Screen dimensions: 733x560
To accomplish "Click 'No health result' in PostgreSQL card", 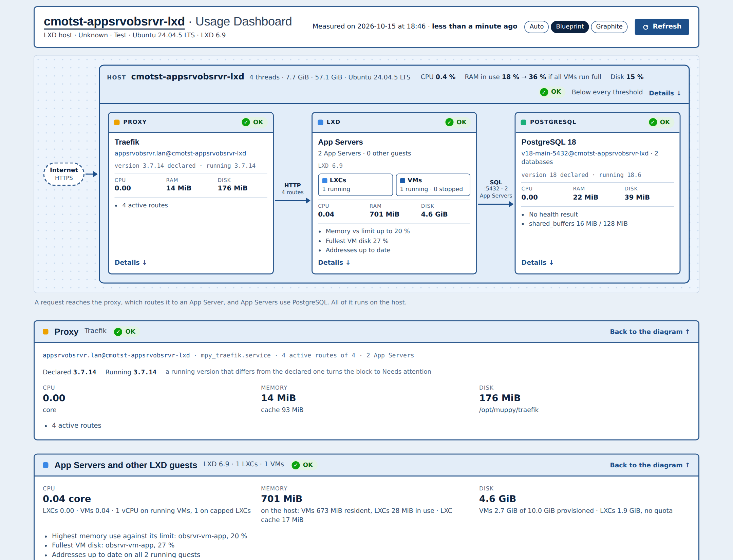I will click(x=553, y=214).
